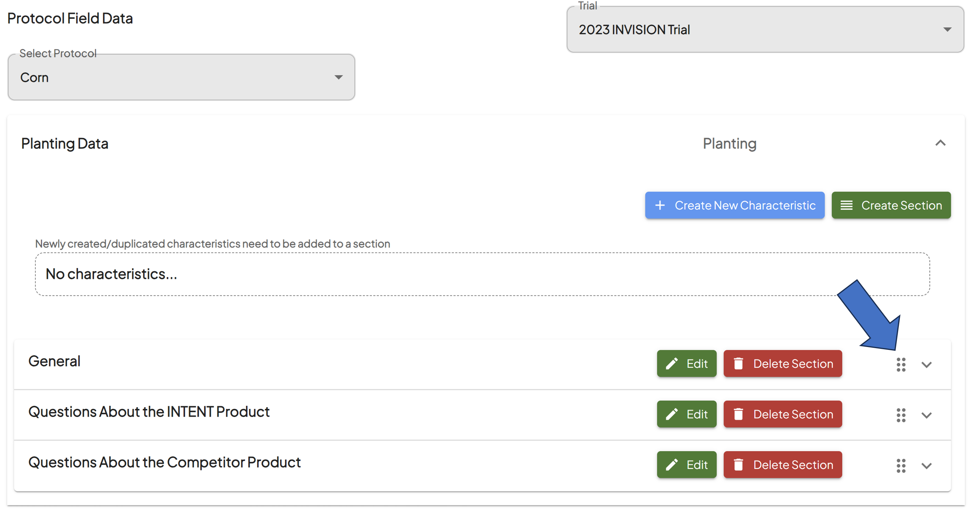Edit the Competitor Product section
The width and height of the screenshot is (980, 518).
point(687,465)
